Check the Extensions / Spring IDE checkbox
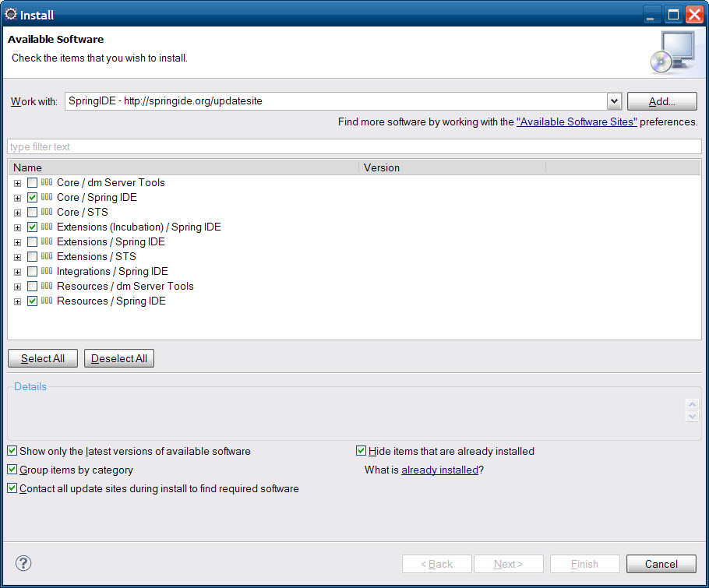Screen dimensions: 709x588 (x=32, y=241)
